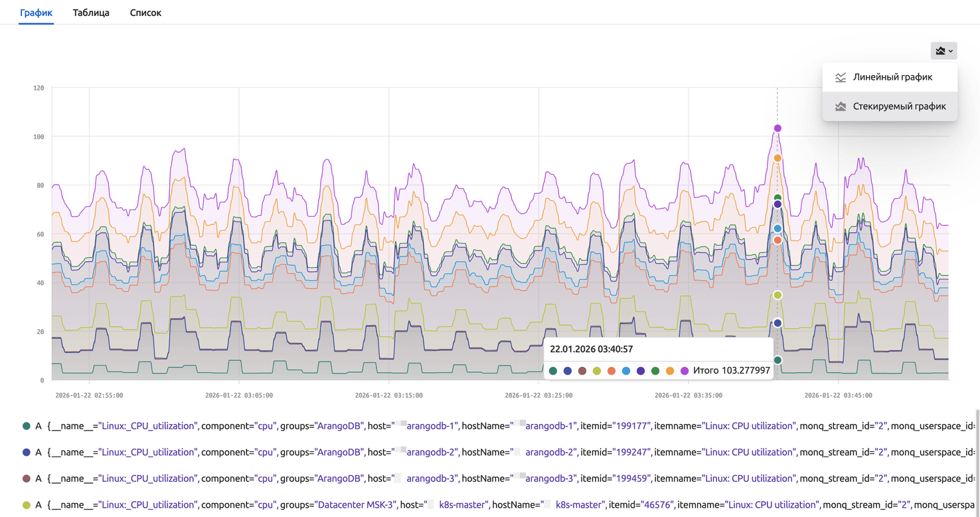This screenshot has width=980, height=517.
Task: Toggle arangodb-1 series via teal legend dot
Action: (27, 426)
